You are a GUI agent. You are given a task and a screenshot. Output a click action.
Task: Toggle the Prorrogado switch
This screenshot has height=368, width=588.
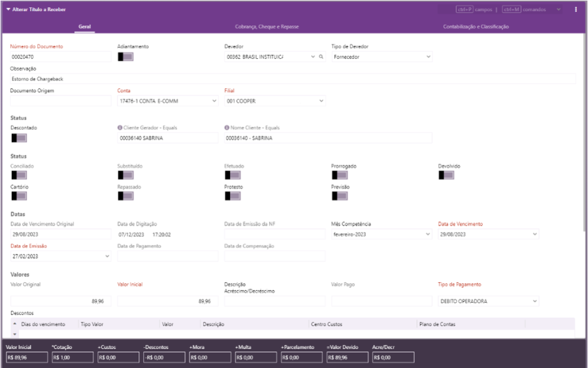point(340,175)
